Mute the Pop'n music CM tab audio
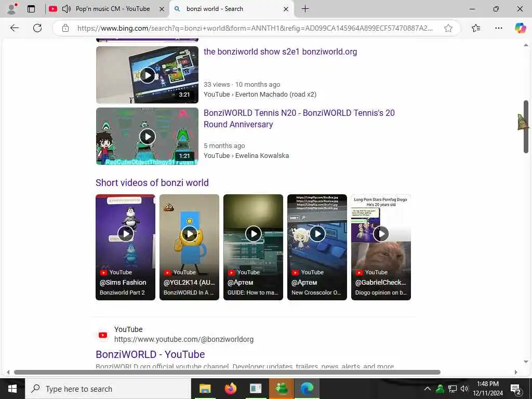The width and height of the screenshot is (532, 399). point(66,9)
